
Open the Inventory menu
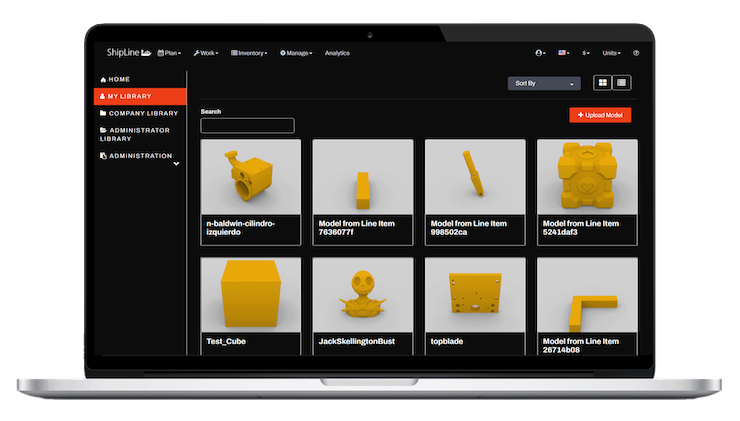pos(249,53)
